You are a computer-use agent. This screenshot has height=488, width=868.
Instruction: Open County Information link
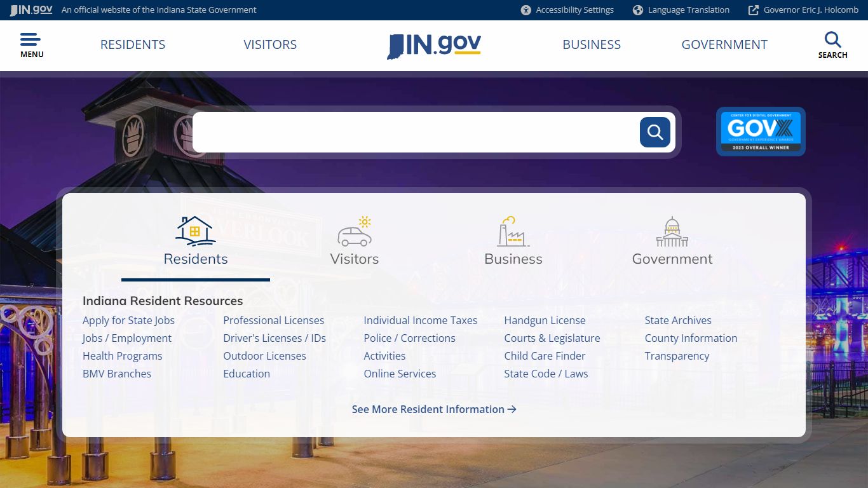click(x=691, y=338)
